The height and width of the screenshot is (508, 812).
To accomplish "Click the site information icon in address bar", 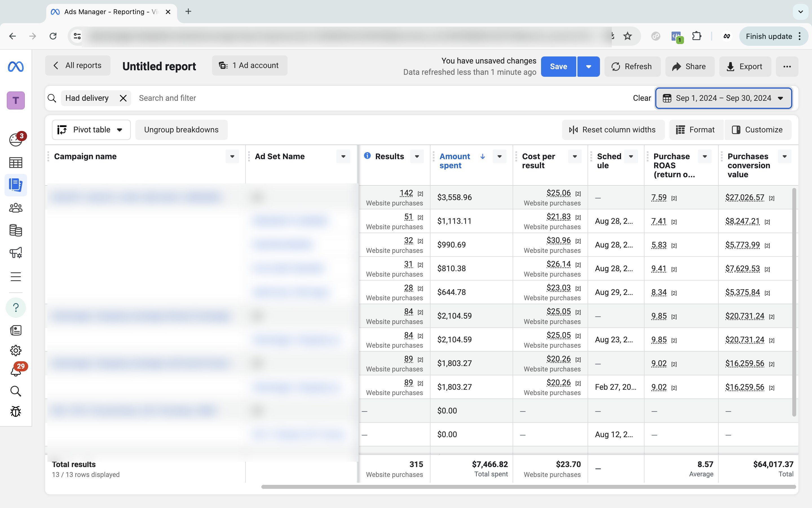I will coord(77,36).
